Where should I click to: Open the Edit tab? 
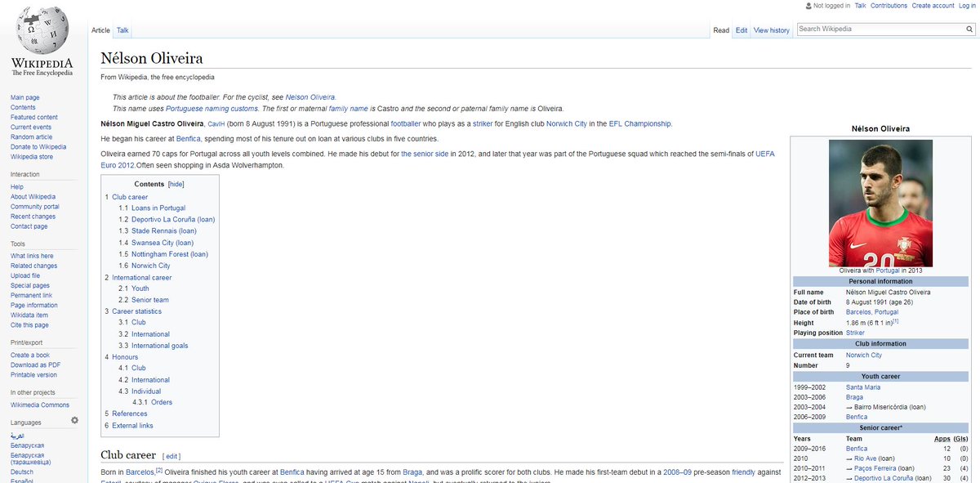[x=741, y=30]
